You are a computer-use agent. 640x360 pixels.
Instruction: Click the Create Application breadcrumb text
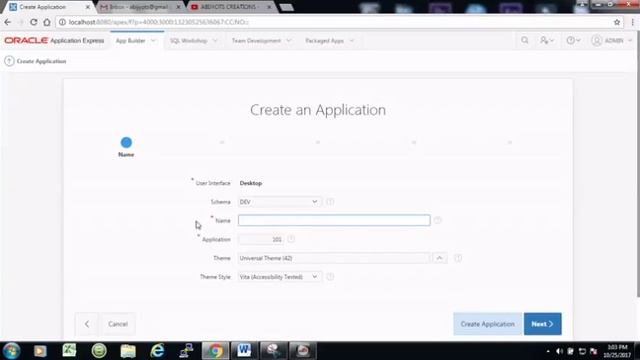41,61
